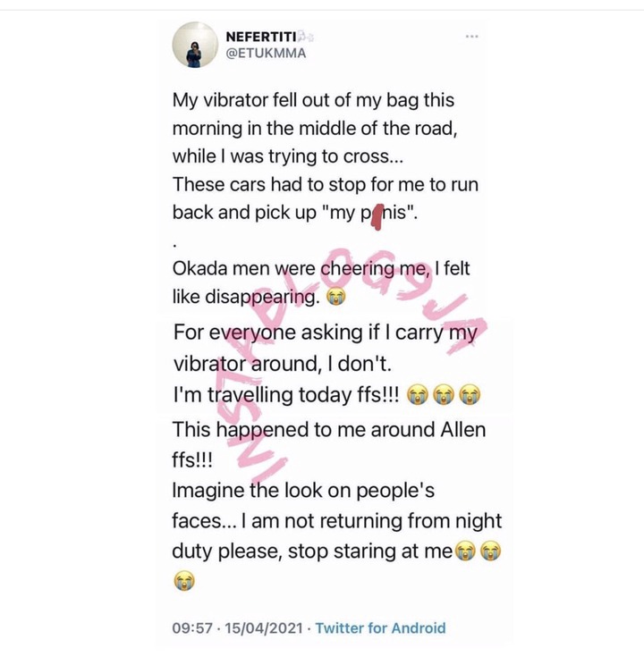Click the 'This happened to me around Allen' text

click(329, 430)
